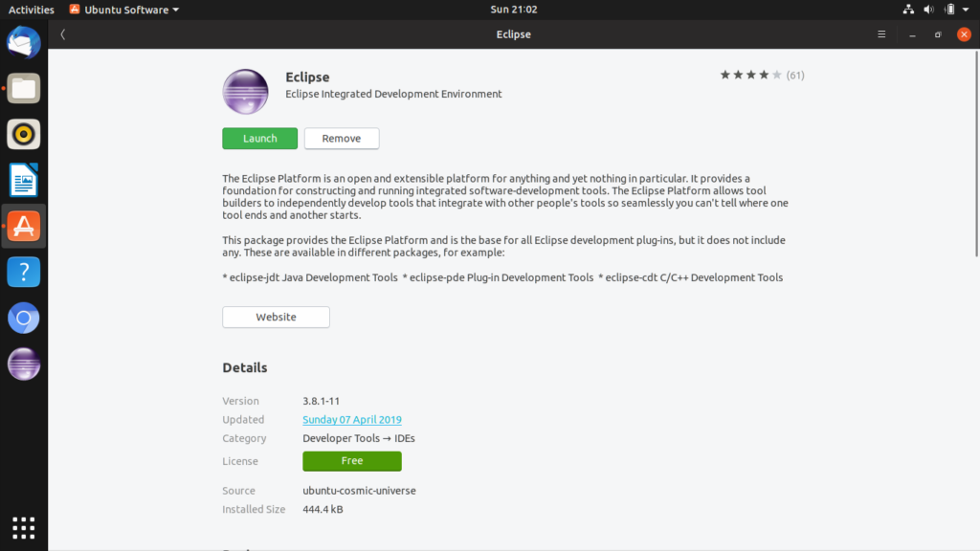Remove the Eclipse application
The image size is (980, 551).
342,139
